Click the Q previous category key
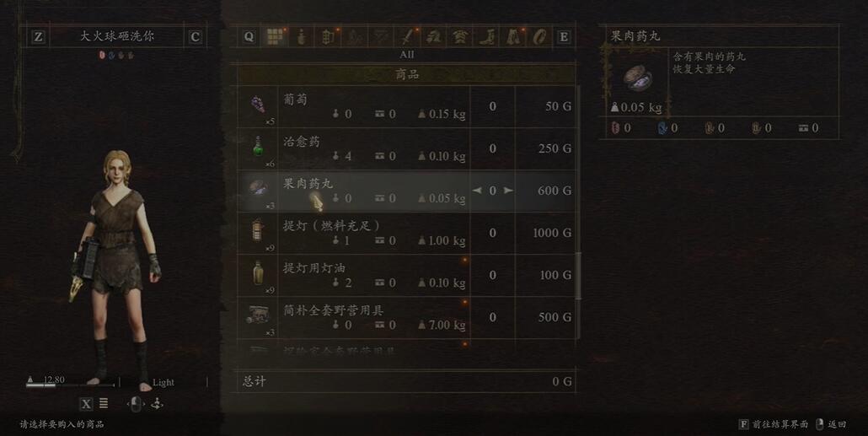The height and width of the screenshot is (436, 868). coord(249,37)
